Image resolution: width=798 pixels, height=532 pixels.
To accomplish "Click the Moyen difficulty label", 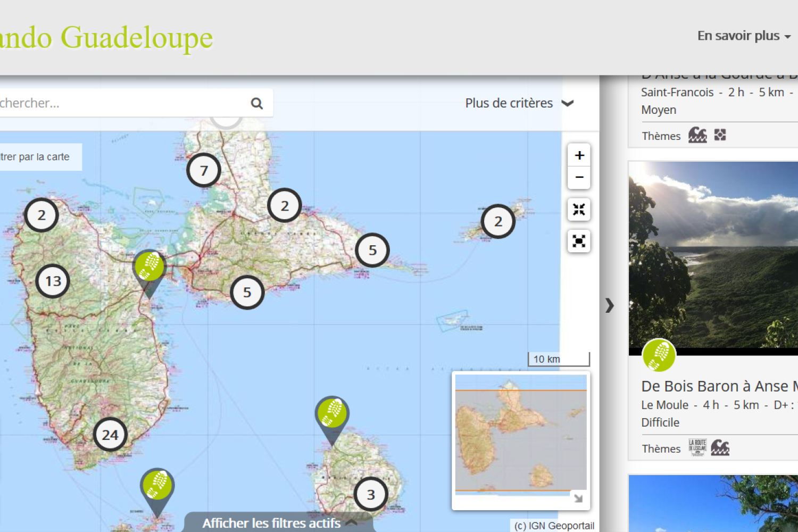I will point(659,110).
